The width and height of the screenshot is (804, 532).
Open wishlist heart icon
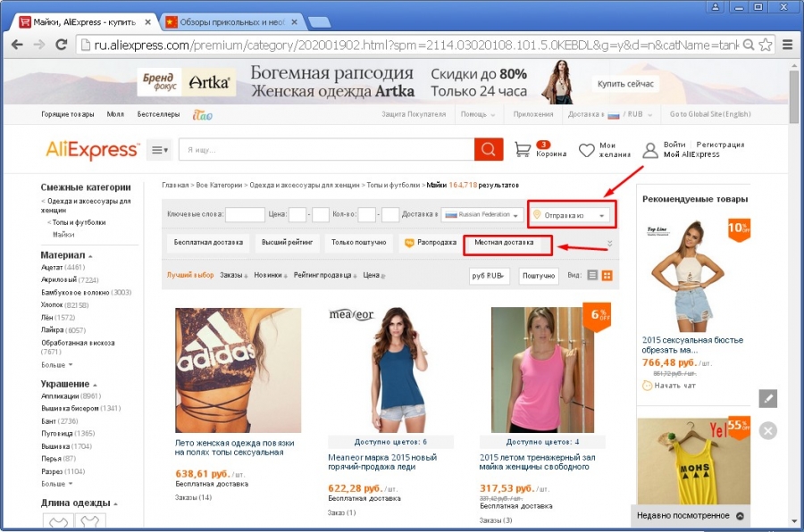pos(587,150)
